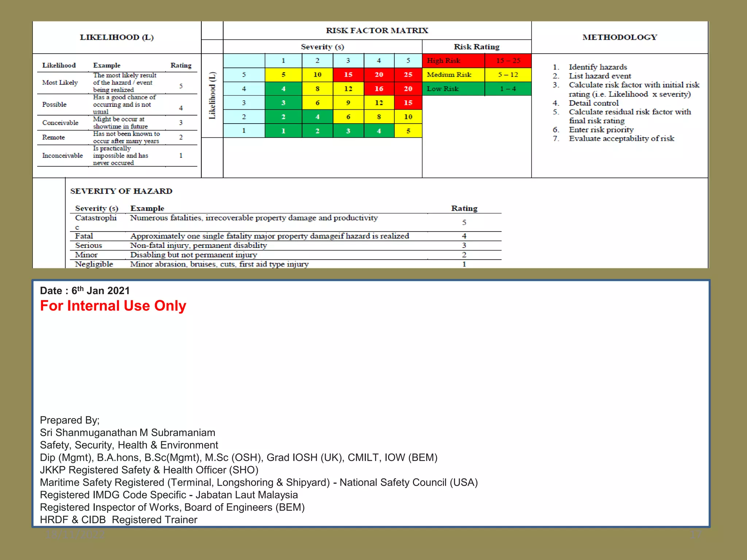Screen dimensions: 747x560
Task: Select the 'Most Likely' likelihood row
Action: coord(60,83)
